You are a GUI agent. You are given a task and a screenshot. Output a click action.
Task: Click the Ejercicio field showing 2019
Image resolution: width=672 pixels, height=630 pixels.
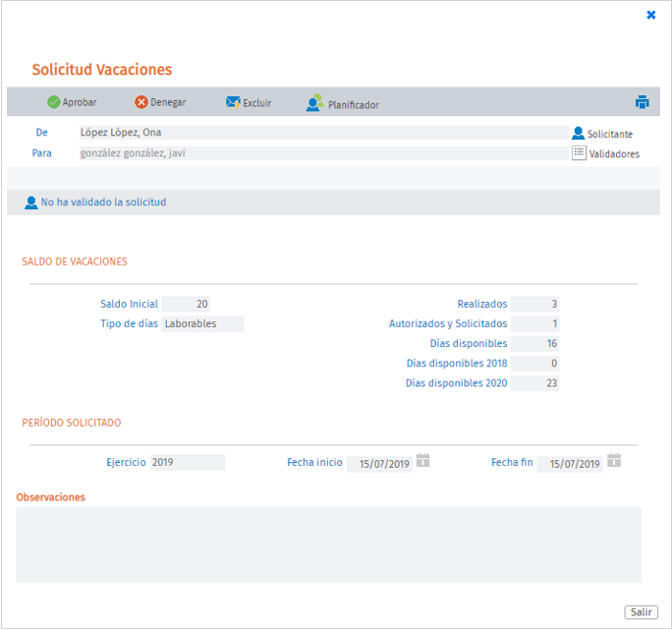pyautogui.click(x=188, y=462)
